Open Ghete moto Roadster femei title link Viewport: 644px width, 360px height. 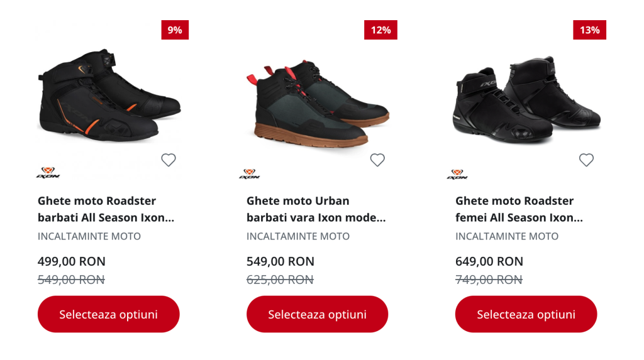[x=518, y=209]
